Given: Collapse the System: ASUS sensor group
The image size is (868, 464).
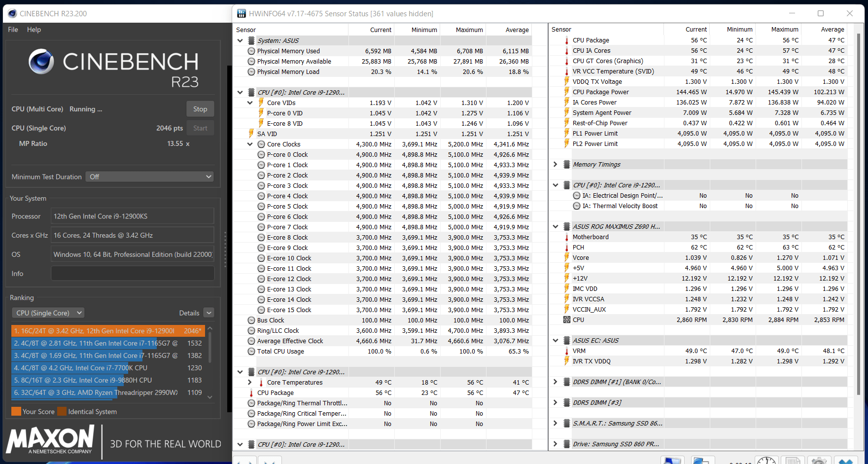Looking at the screenshot, I should [x=240, y=41].
